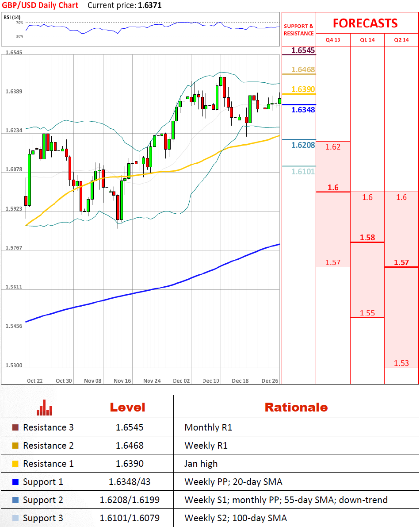The image size is (420, 527).
Task: Select the Resistance 2 gold color swatch
Action: pyautogui.click(x=15, y=446)
